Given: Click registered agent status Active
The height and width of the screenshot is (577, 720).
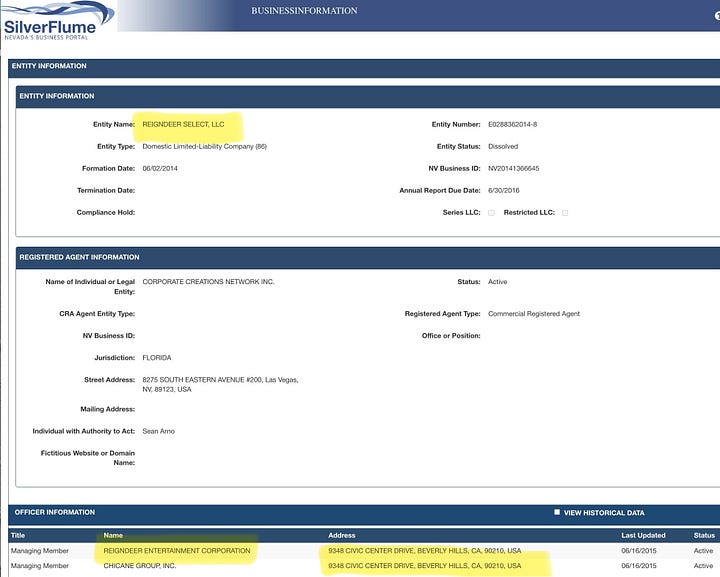Looking at the screenshot, I should [497, 282].
